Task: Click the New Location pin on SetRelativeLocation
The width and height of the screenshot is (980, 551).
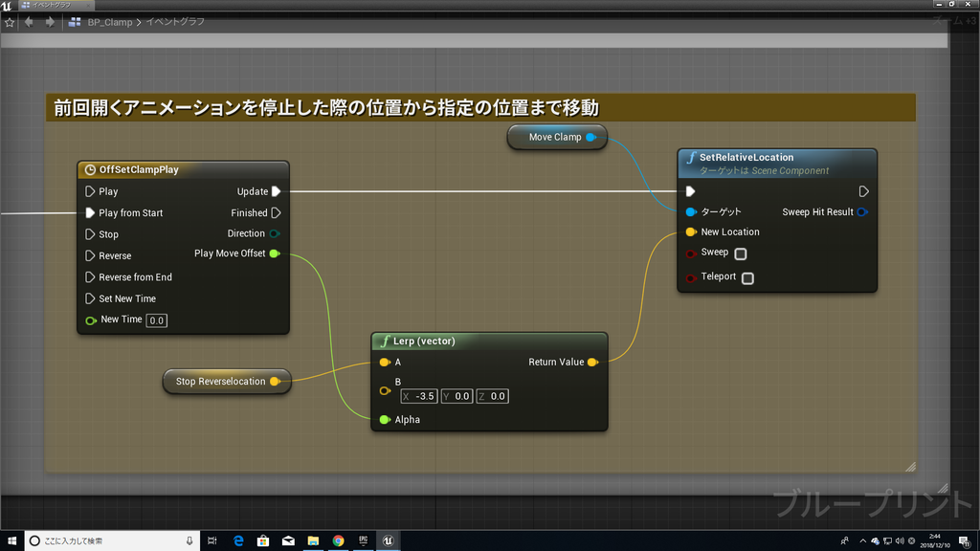Action: click(688, 231)
